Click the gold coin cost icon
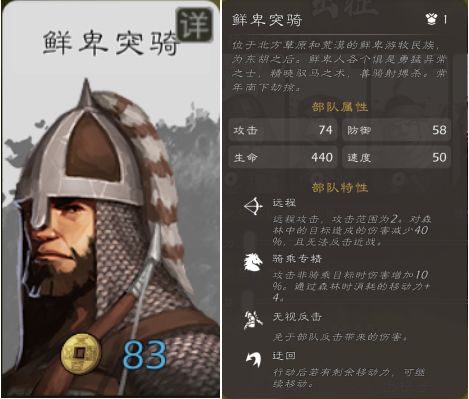 tap(80, 354)
